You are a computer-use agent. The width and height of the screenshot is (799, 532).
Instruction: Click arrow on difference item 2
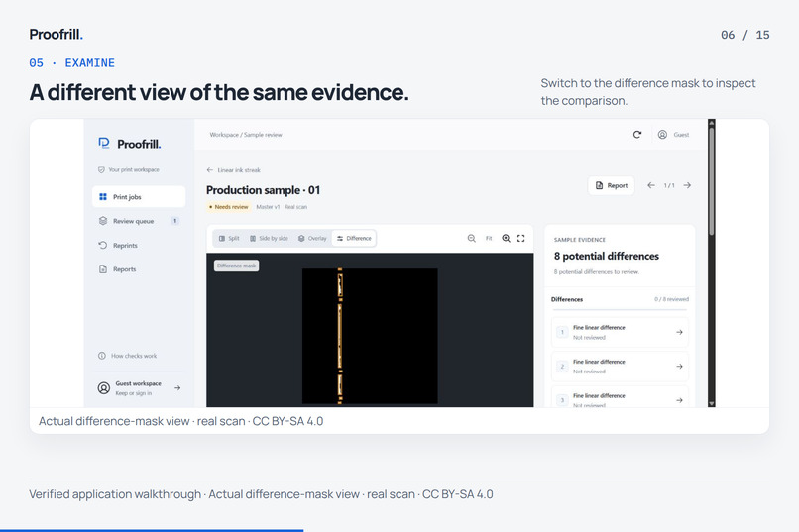[x=679, y=366]
